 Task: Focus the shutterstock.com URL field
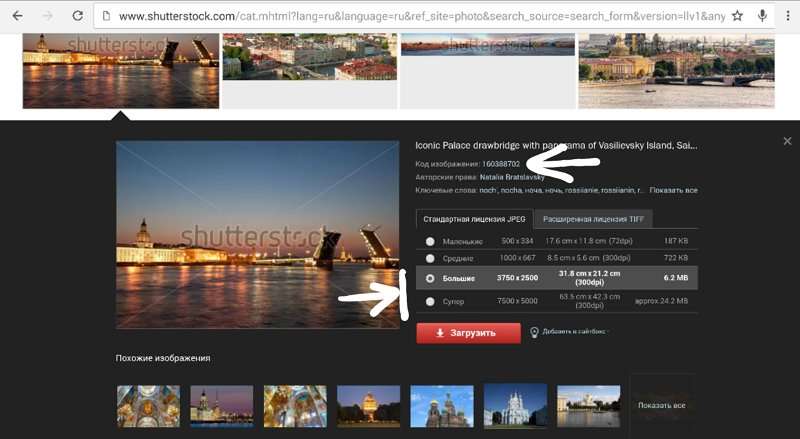click(421, 16)
